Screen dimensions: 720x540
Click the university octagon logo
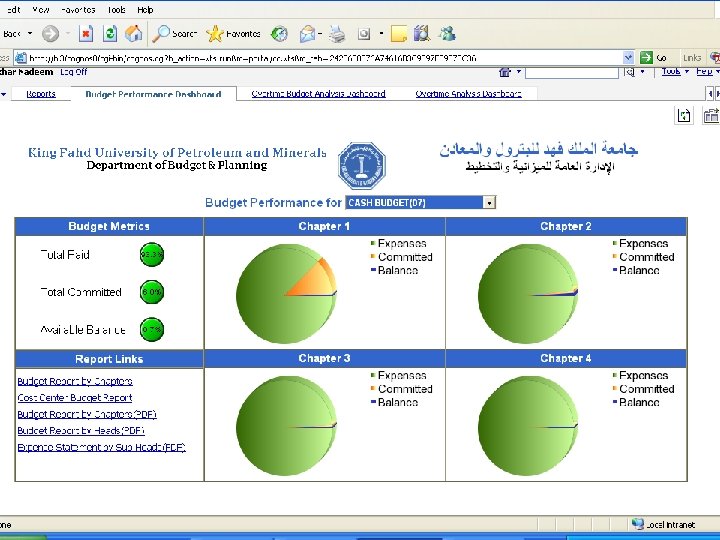[362, 166]
